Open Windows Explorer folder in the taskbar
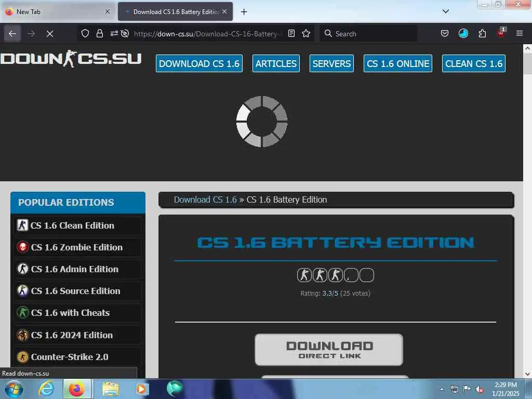The image size is (532, 399). 111,389
